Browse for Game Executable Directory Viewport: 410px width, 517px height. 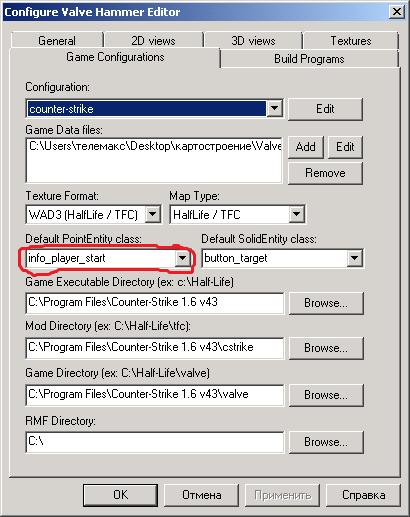(326, 303)
